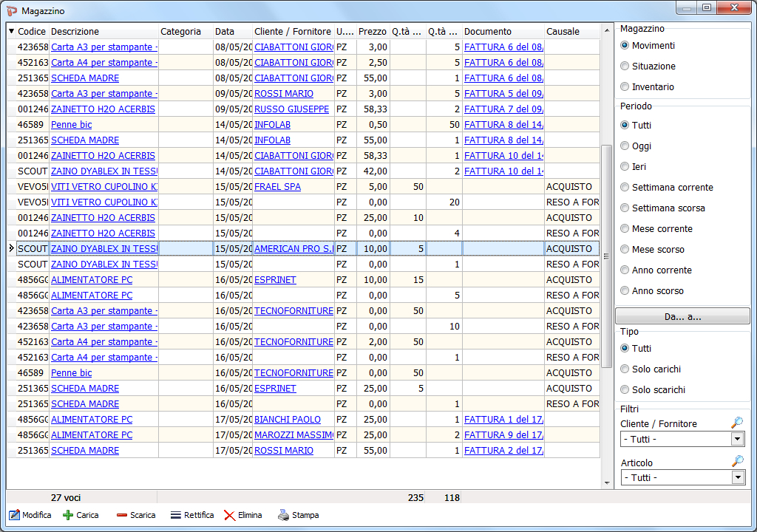Click the Rettifica lines icon
This screenshot has width=757, height=532.
pyautogui.click(x=176, y=515)
